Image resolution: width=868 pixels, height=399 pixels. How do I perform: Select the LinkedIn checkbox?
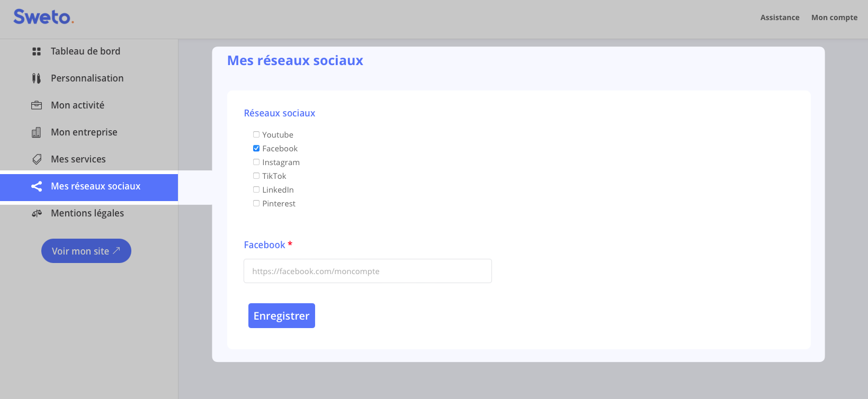click(256, 189)
